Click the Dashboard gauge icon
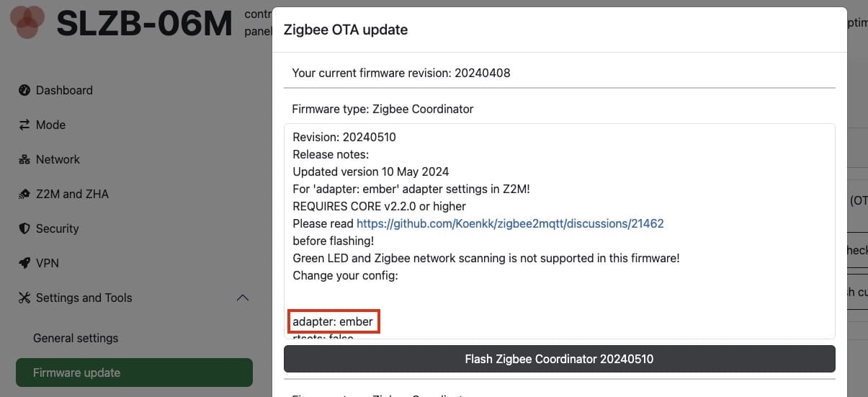 tap(24, 90)
